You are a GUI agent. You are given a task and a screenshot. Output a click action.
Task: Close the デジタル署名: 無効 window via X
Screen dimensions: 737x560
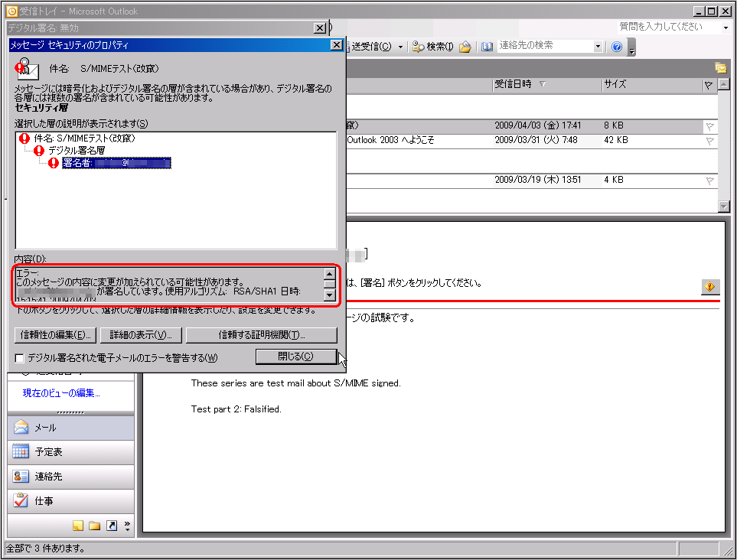(x=320, y=28)
